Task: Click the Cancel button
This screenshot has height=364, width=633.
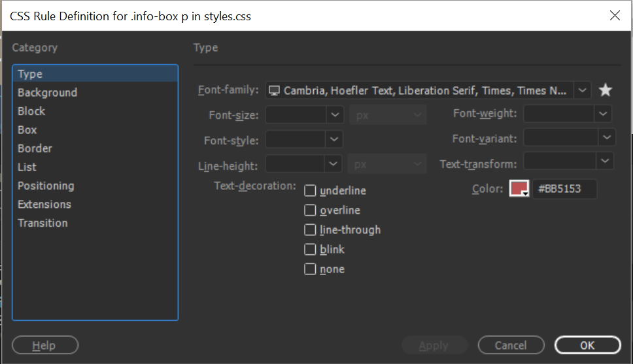Action: tap(511, 345)
